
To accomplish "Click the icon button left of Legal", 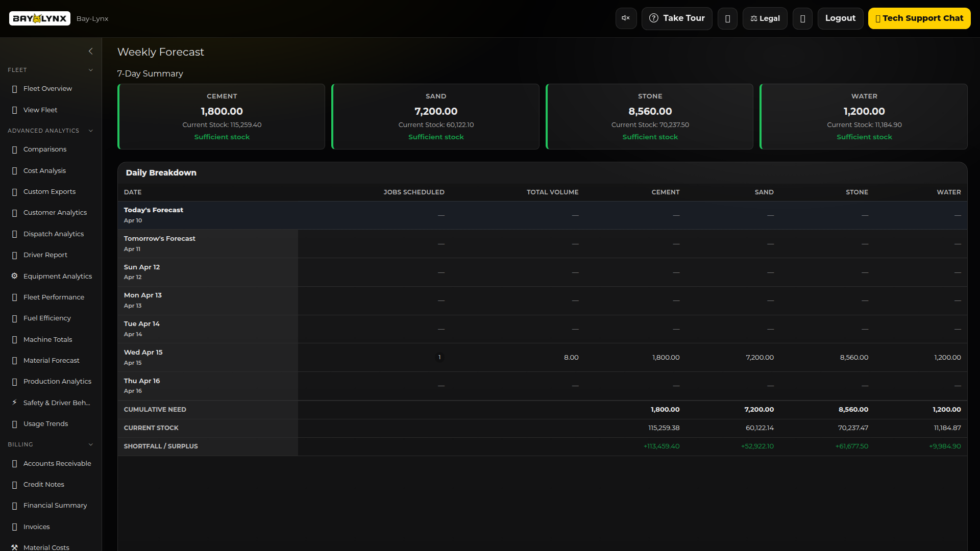I will click(727, 18).
